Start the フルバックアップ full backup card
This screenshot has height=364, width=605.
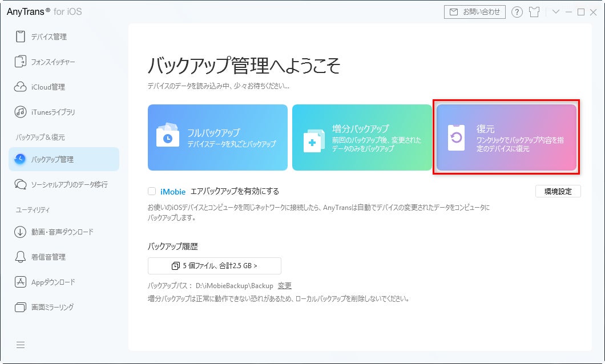click(x=217, y=137)
